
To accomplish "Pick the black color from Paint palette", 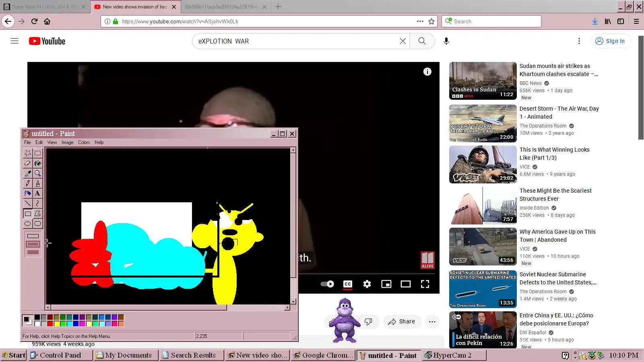I will point(37,317).
